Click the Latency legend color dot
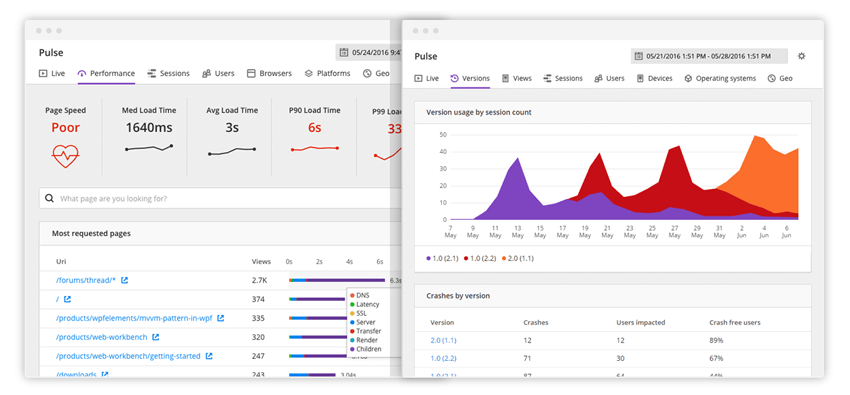The height and width of the screenshot is (395, 850). click(x=352, y=305)
